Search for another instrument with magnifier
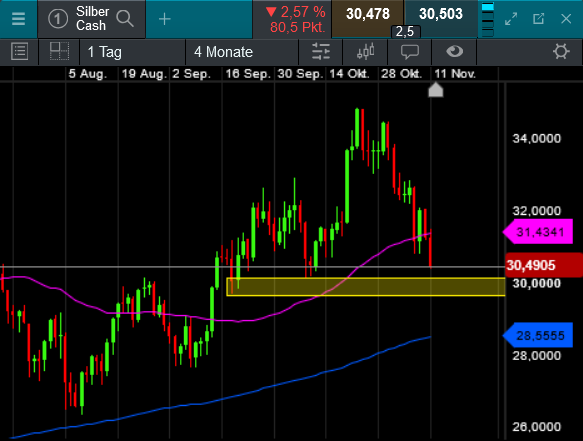 [x=125, y=19]
